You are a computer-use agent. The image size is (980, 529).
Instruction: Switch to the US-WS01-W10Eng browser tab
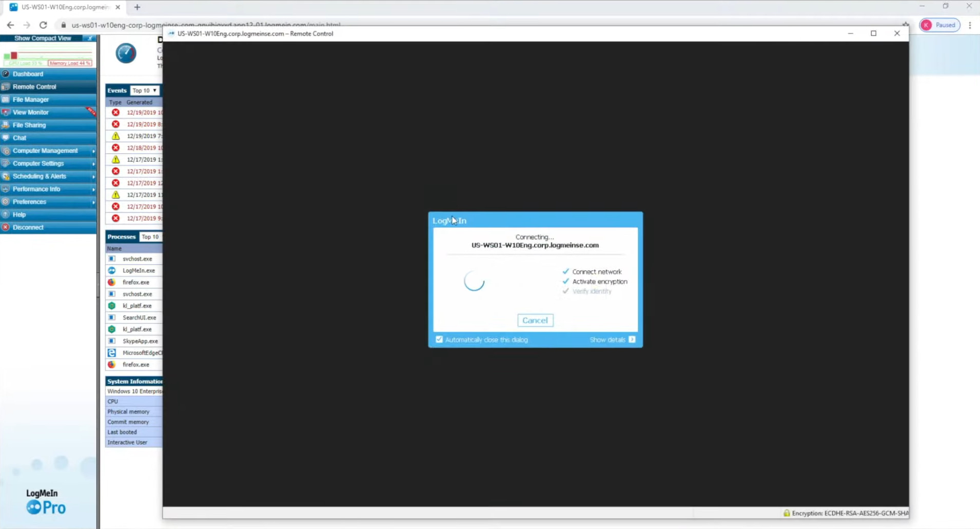62,7
